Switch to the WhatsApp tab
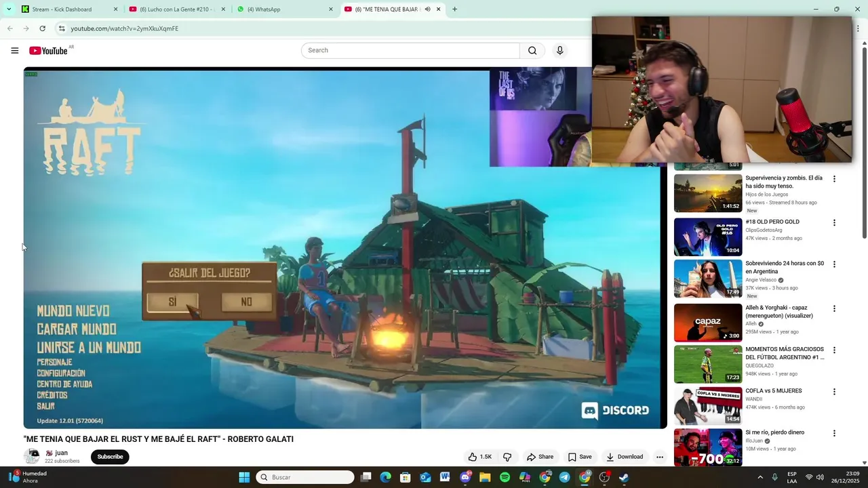The height and width of the screenshot is (488, 868). (285, 9)
